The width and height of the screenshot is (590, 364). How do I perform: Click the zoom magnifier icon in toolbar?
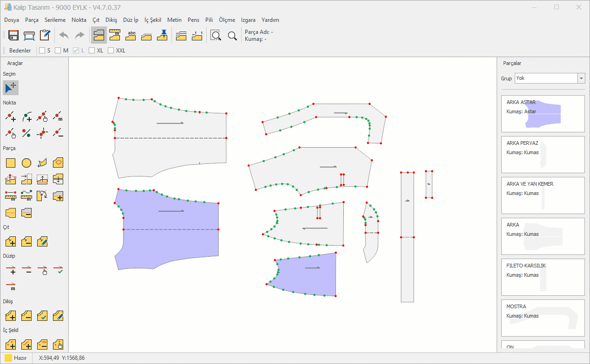point(232,35)
